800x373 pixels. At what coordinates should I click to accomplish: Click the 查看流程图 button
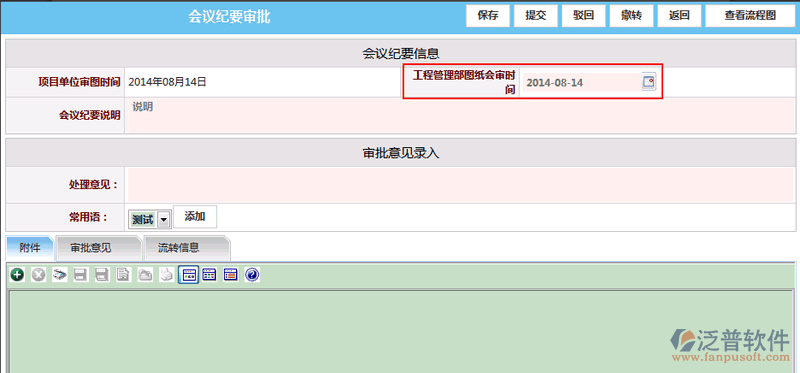coord(750,16)
